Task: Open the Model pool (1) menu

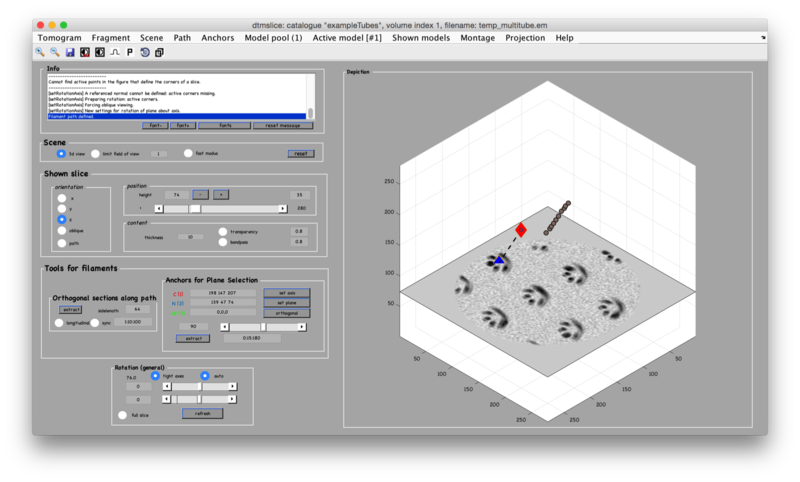Action: pyautogui.click(x=273, y=37)
